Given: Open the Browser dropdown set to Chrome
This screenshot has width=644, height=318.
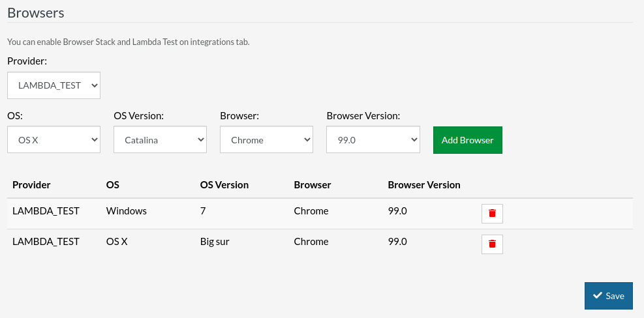Looking at the screenshot, I should pos(266,140).
